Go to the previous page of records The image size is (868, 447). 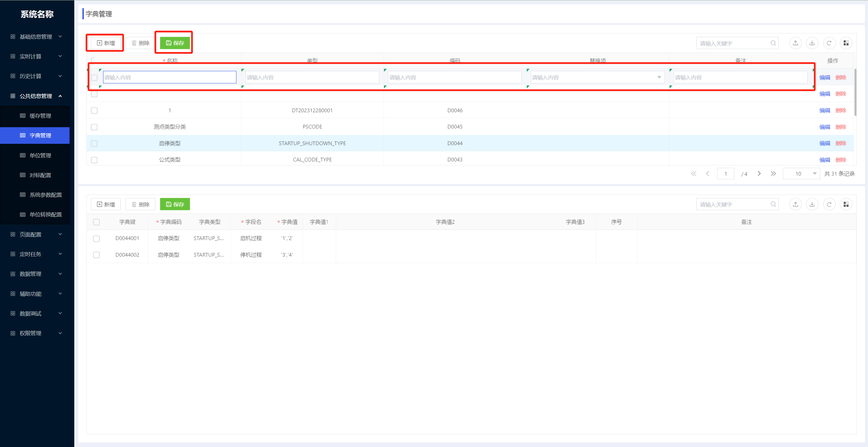click(x=708, y=174)
